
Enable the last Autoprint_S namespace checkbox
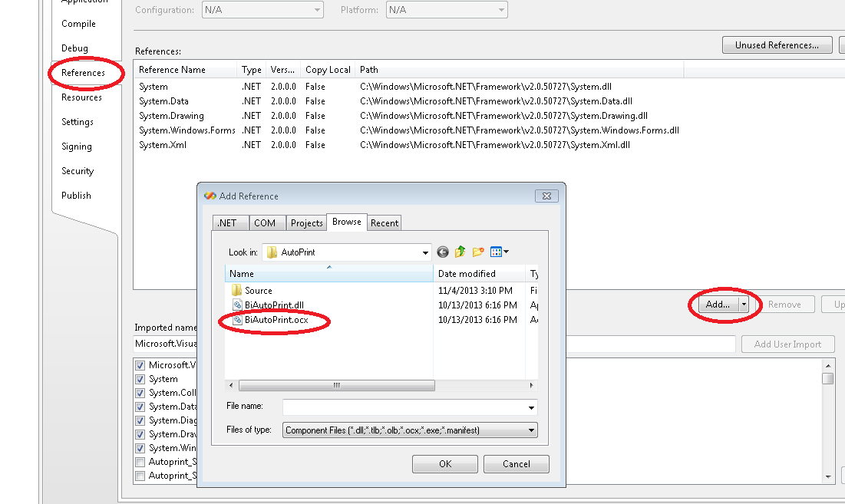click(140, 476)
